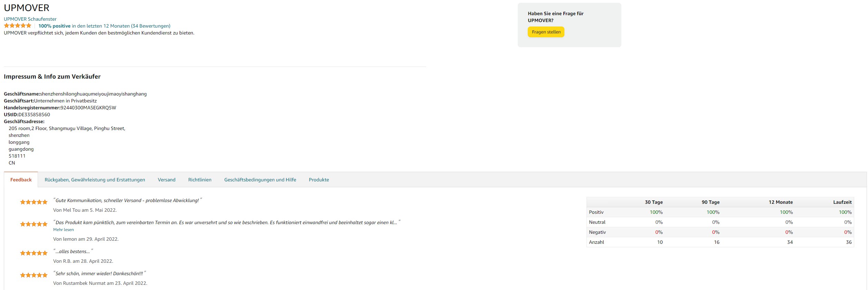Click the Geschäftsname value shenzhenshilonghuaqumeiyoujimaoyishanghang

[x=93, y=94]
